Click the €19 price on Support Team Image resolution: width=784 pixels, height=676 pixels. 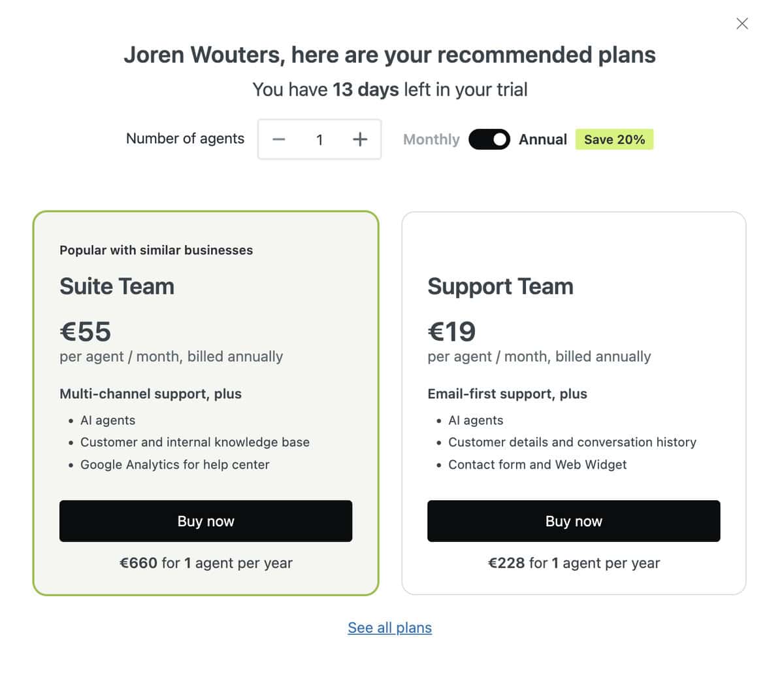[x=451, y=331]
